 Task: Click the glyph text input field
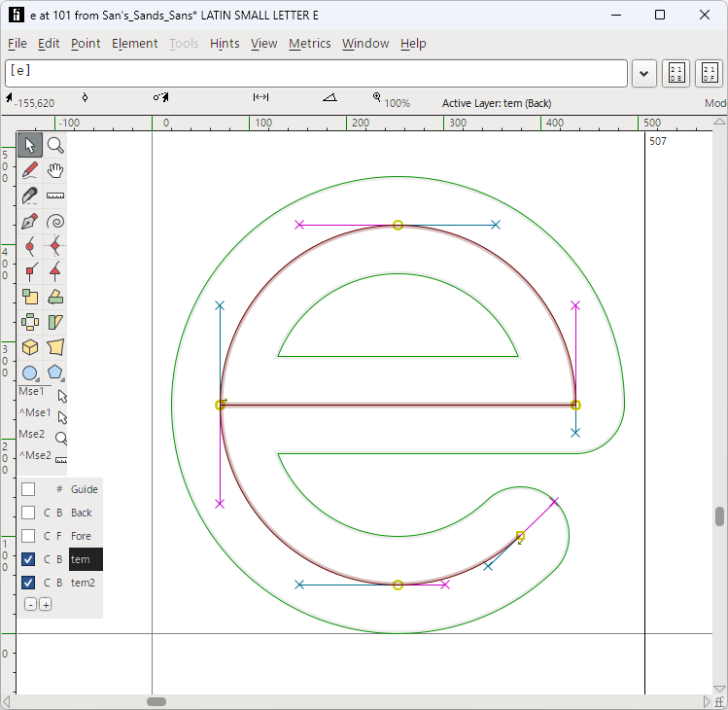316,73
